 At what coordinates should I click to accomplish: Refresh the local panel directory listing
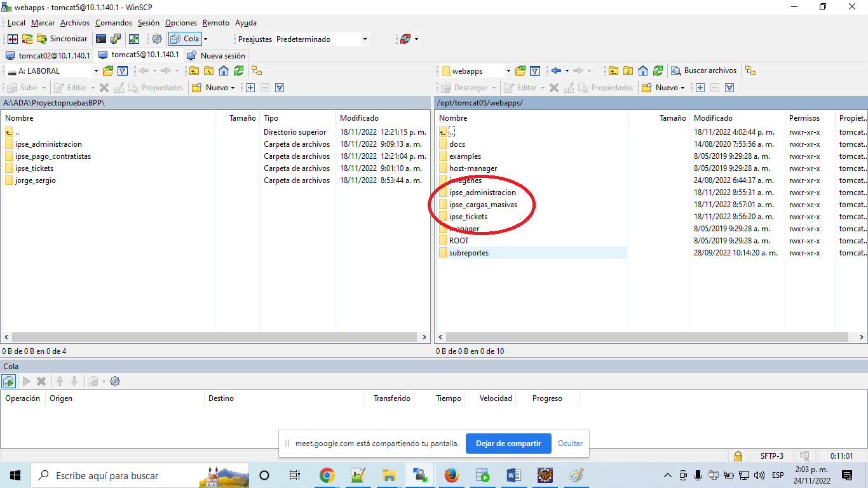click(238, 71)
